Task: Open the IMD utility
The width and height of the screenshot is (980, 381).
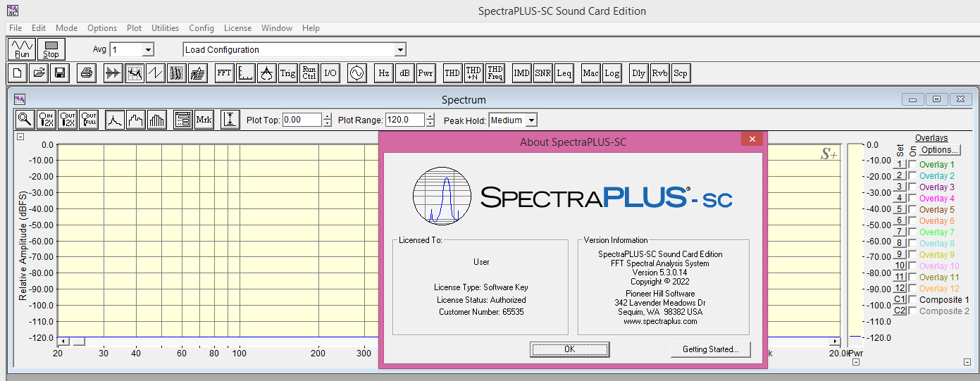Action: click(521, 73)
